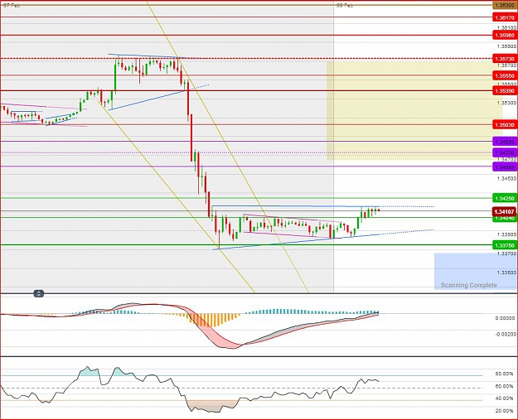The height and width of the screenshot is (420, 518).
Task: Click the RSI 40.00% axis label
Action: point(504,398)
